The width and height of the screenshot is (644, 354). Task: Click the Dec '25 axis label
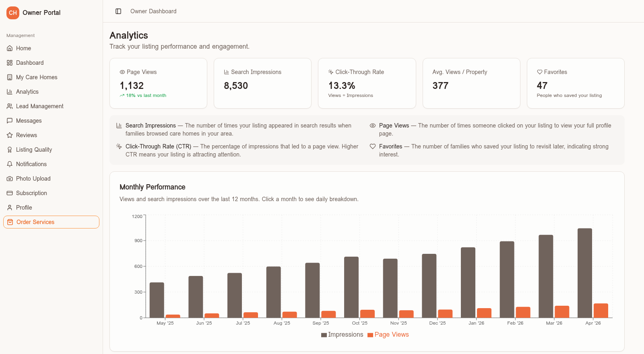coord(438,323)
